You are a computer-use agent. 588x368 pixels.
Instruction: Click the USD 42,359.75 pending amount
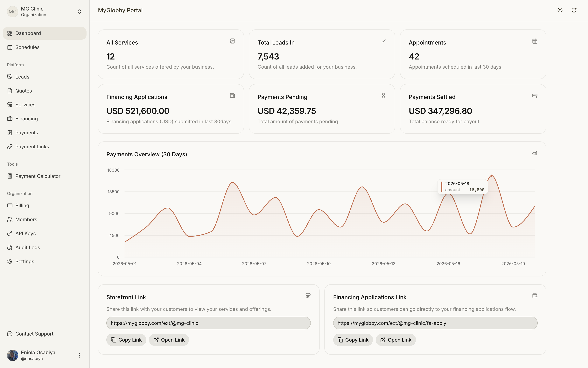[x=287, y=111]
